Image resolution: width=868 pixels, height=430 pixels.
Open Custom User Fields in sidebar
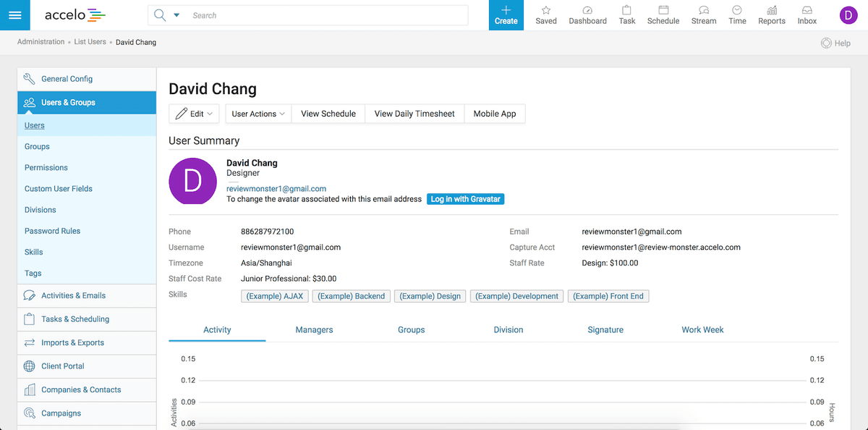(87, 188)
